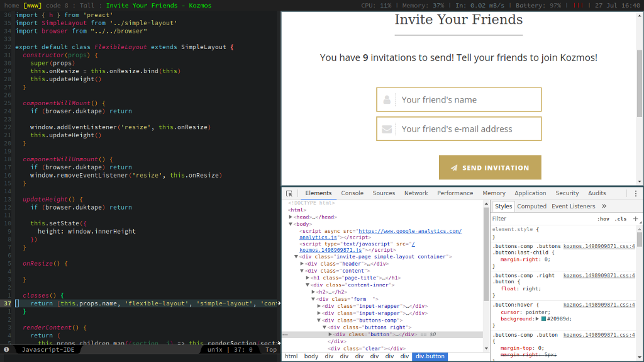Click status bar warning indicator icon
The height and width of the screenshot is (362, 644).
[6, 349]
